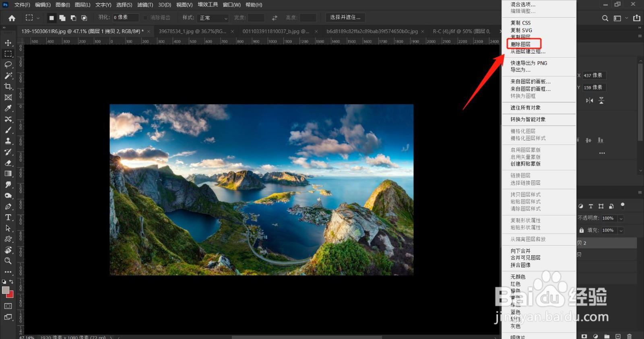
Task: Toggle the layer filter switch
Action: pos(623,206)
